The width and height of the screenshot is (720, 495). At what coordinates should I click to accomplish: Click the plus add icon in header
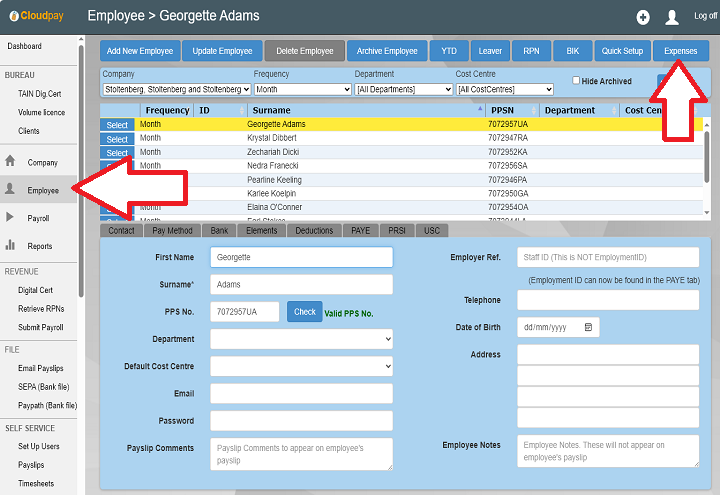(x=643, y=17)
